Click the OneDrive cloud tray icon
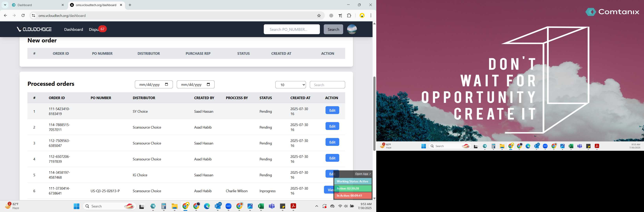The image size is (644, 212). click(332, 206)
